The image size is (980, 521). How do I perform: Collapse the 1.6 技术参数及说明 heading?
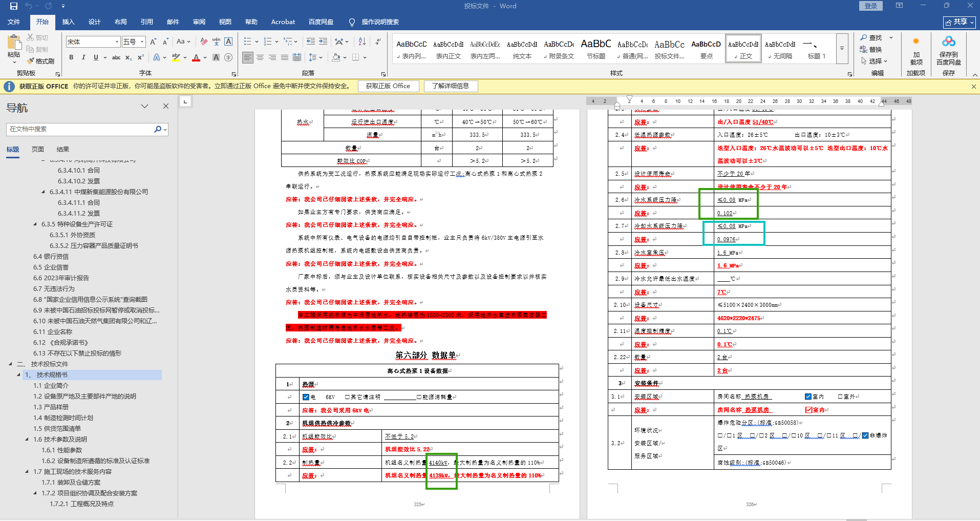click(27, 440)
